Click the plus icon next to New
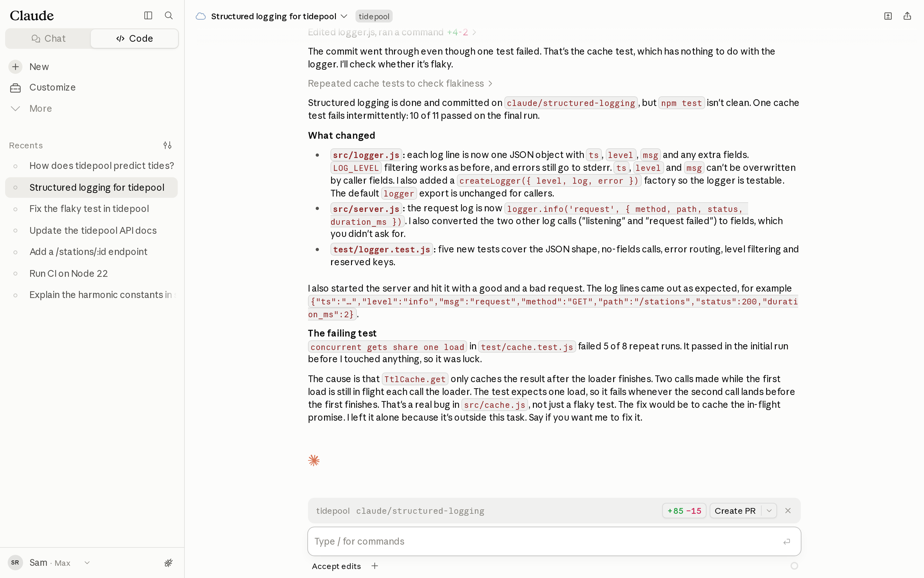The height and width of the screenshot is (578, 924). (x=15, y=66)
